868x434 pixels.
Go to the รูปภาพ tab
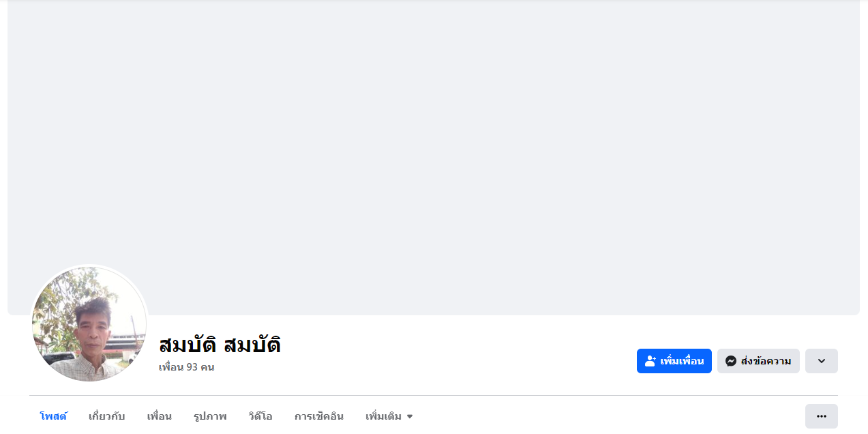(210, 416)
